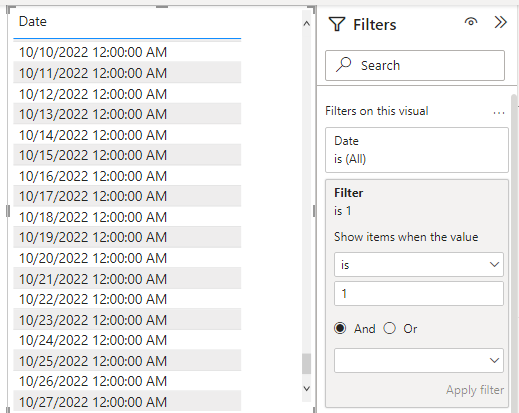Collapse the Filters pane with double chevron
Image resolution: width=519 pixels, height=413 pixels.
(x=500, y=22)
